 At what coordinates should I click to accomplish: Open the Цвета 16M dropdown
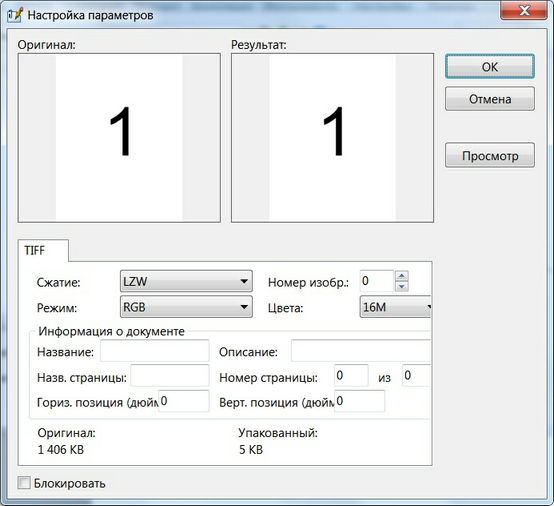pos(395,307)
